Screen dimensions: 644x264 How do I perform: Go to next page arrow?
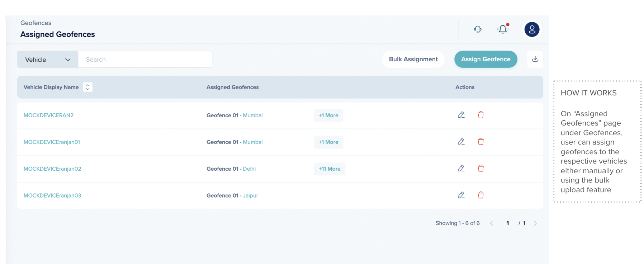(535, 223)
